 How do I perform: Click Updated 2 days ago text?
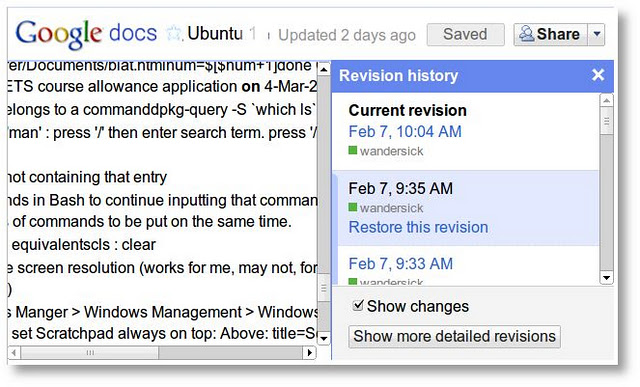click(x=347, y=35)
